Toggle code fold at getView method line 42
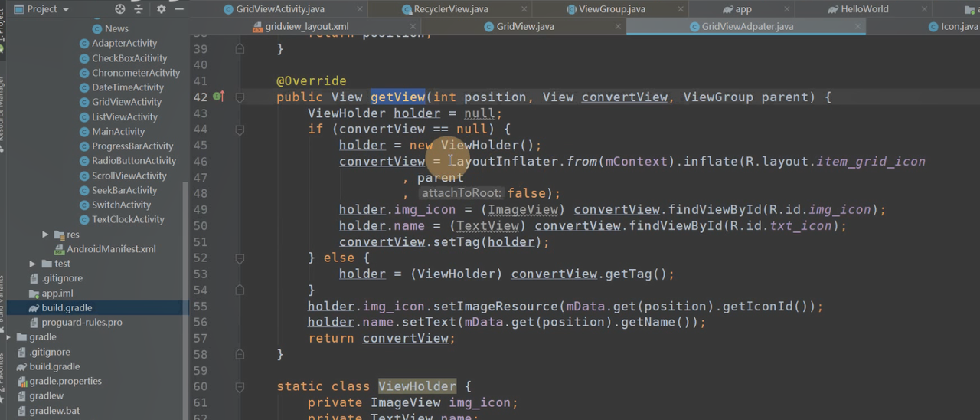The height and width of the screenshot is (420, 980). tap(240, 97)
